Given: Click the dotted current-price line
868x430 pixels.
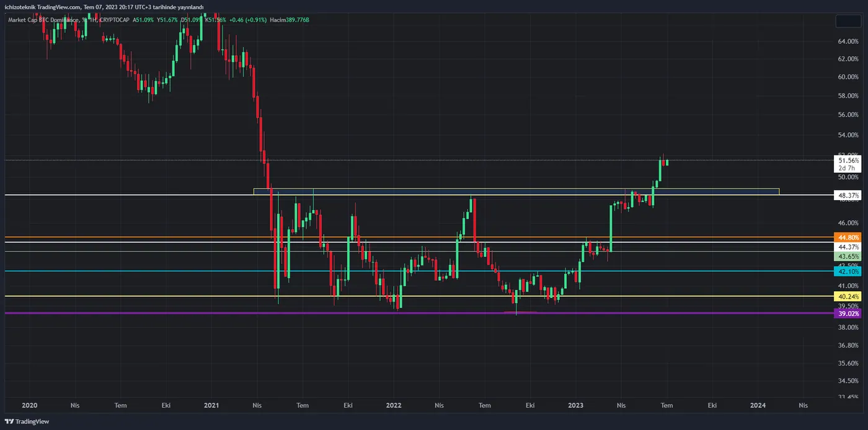Looking at the screenshot, I should tap(418, 160).
